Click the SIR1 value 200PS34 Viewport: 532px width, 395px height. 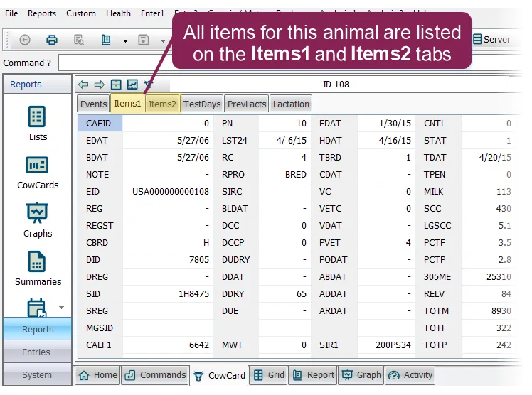[x=393, y=345]
